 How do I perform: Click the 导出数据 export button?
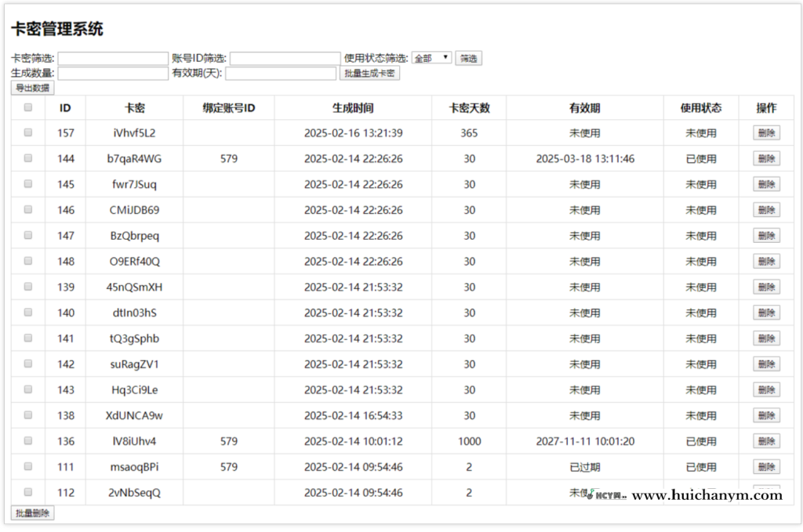click(33, 88)
